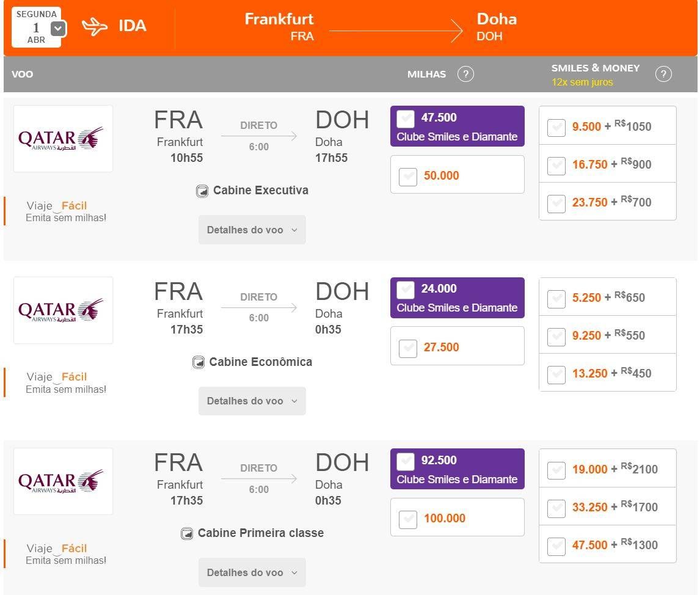Expand Detalhes do voo for Primeira classe flight
Viewport: 700px width, 595px height.
click(252, 573)
